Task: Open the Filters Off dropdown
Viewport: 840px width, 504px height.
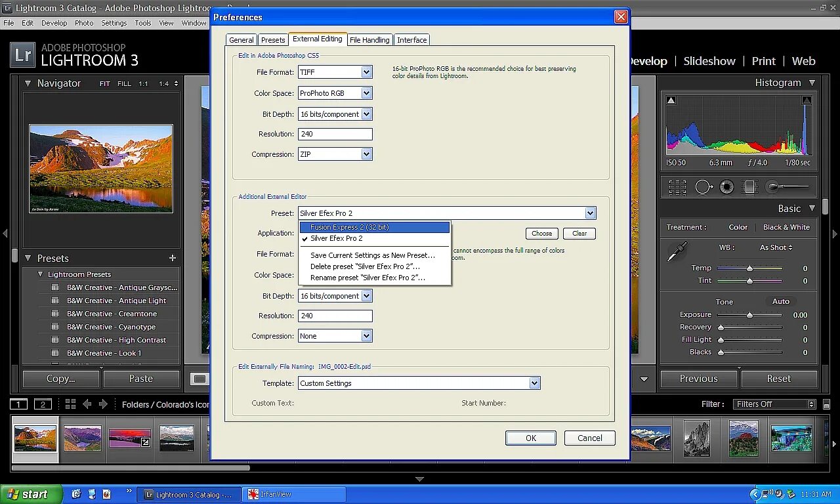Action: click(774, 404)
